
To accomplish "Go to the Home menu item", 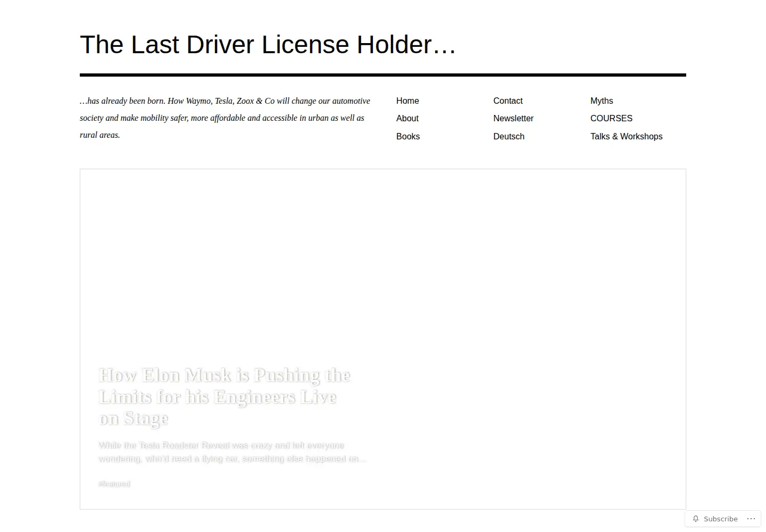I will pos(407,101).
